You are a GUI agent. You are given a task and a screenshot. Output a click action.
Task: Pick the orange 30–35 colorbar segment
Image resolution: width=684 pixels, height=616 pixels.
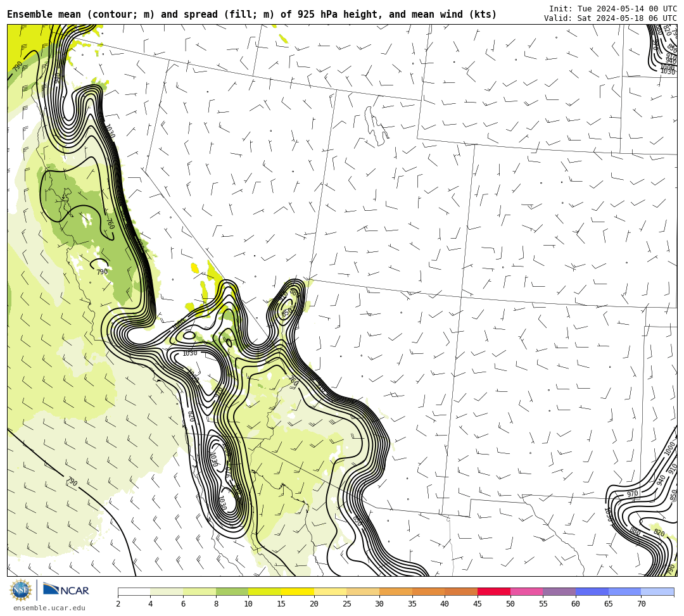point(396,591)
